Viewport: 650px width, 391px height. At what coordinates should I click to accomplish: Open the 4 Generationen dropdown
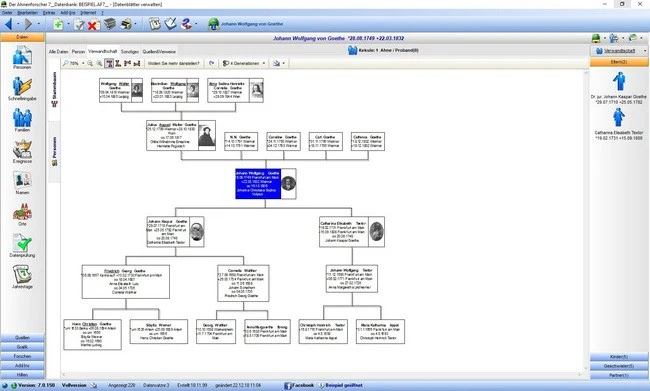point(244,63)
